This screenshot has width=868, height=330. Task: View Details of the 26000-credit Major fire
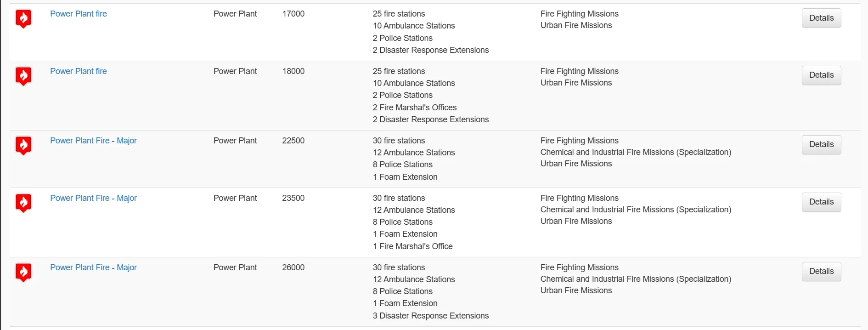click(x=821, y=272)
